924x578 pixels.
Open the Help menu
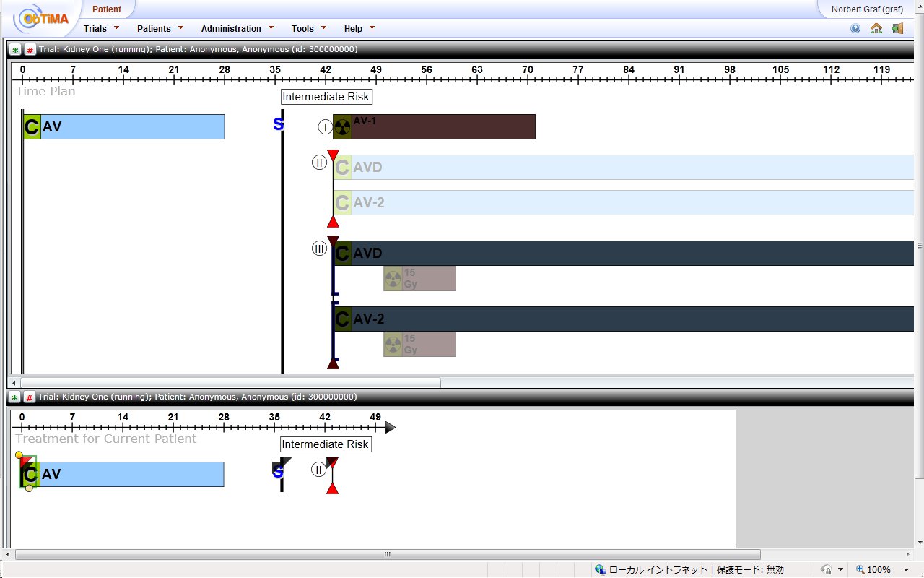click(353, 29)
